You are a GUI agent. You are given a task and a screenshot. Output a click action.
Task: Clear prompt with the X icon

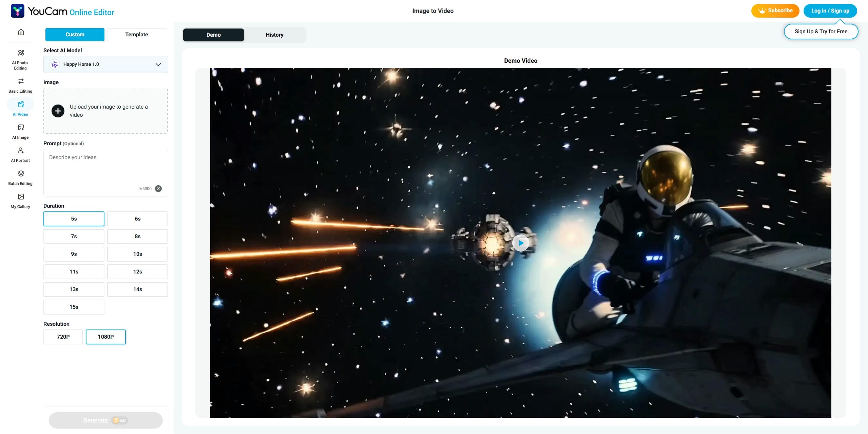pos(158,189)
